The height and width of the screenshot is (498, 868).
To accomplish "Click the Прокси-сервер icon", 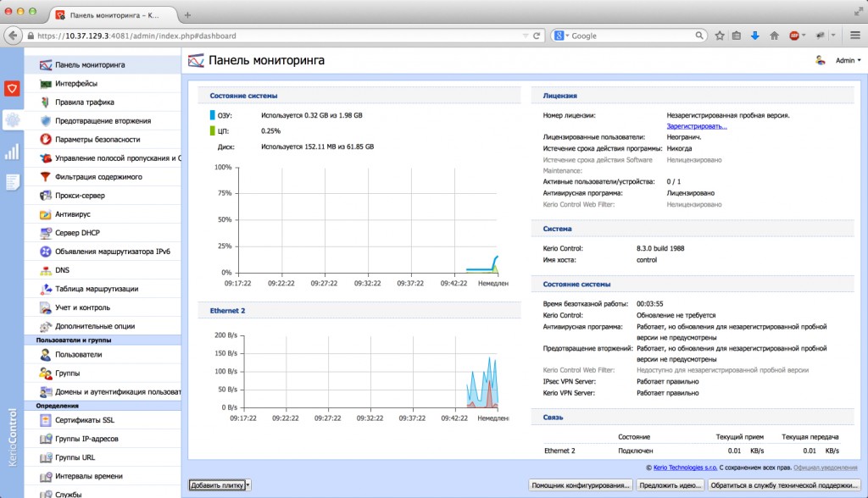I will 46,196.
